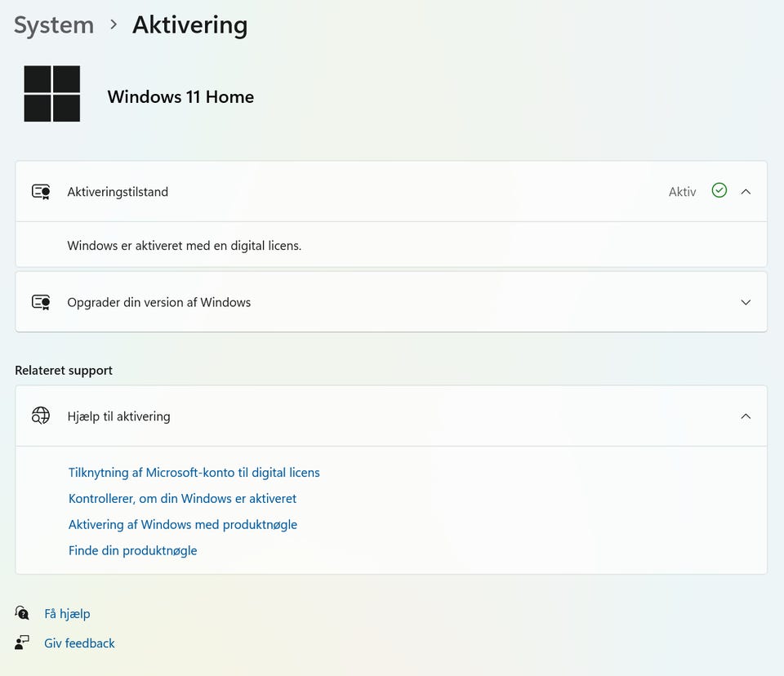Click the green Aktiv checkmark icon
Screen dimensions: 784x676
(x=719, y=190)
